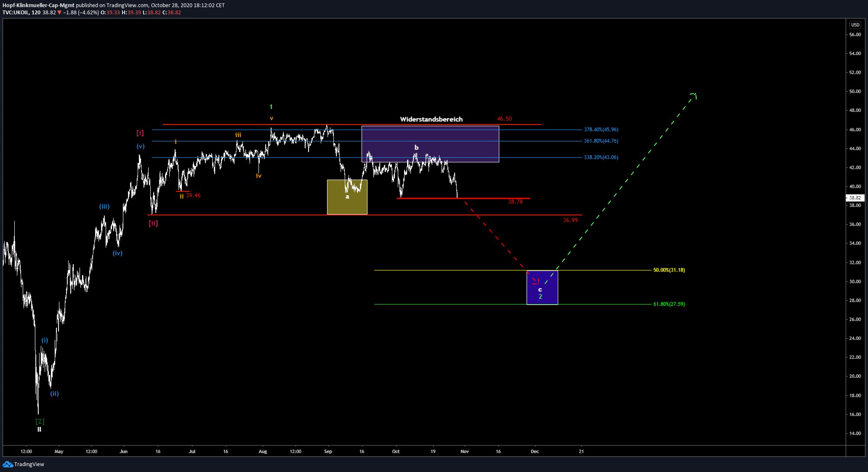The width and height of the screenshot is (868, 472).
Task: Click the orange iii wave label
Action: (x=238, y=135)
